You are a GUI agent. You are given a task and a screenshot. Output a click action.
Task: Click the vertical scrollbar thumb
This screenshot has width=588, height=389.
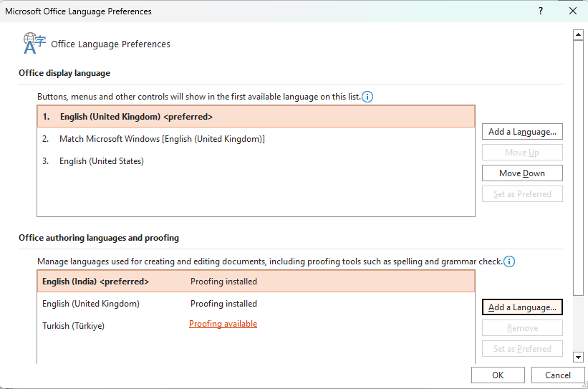tap(578, 168)
